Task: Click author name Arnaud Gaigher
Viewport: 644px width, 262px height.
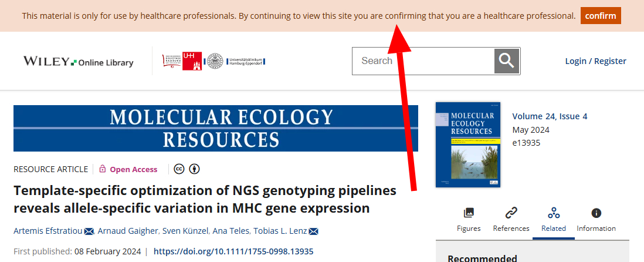Action: click(128, 231)
